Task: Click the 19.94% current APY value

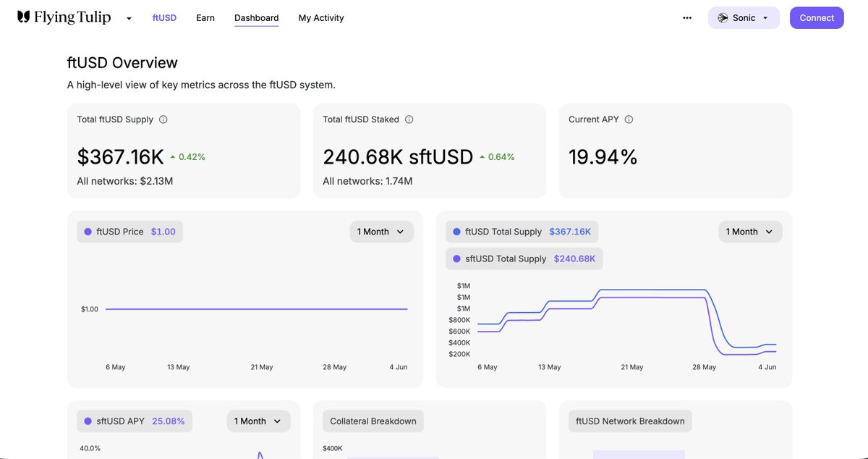Action: (x=603, y=157)
